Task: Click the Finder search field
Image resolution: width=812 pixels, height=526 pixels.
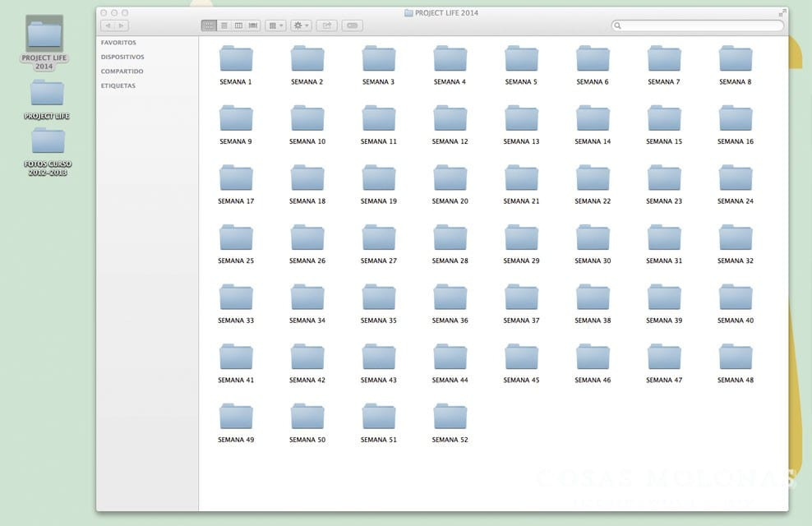Action: pos(698,25)
